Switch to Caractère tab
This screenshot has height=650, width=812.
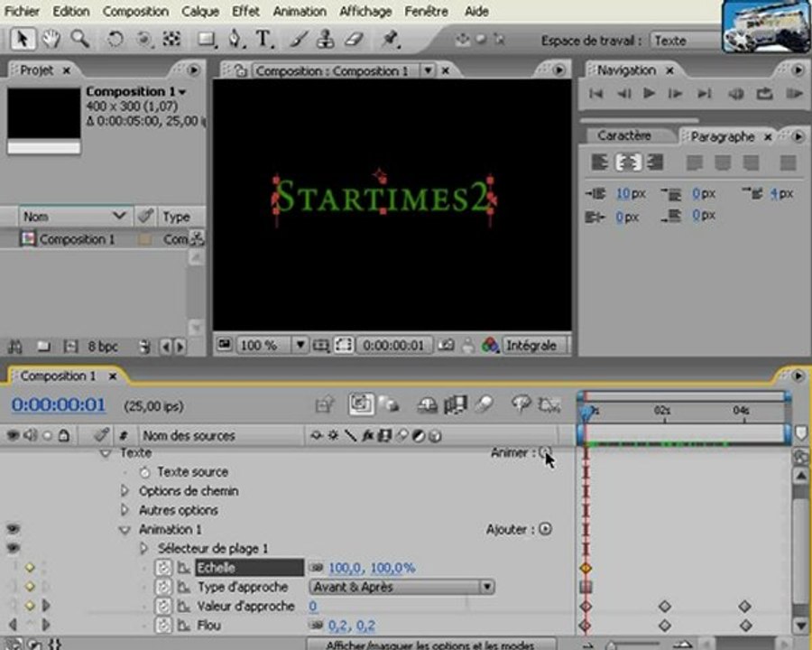[624, 135]
